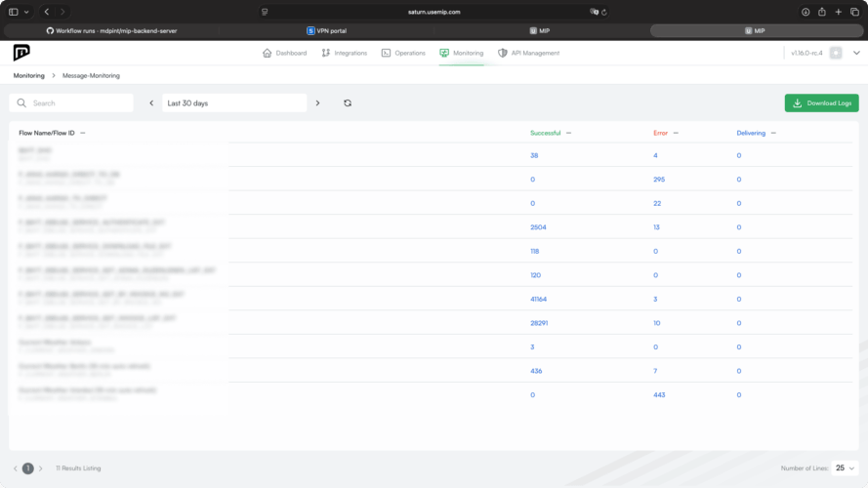The height and width of the screenshot is (488, 868).
Task: Click the Monitoring screen icon
Action: point(444,53)
